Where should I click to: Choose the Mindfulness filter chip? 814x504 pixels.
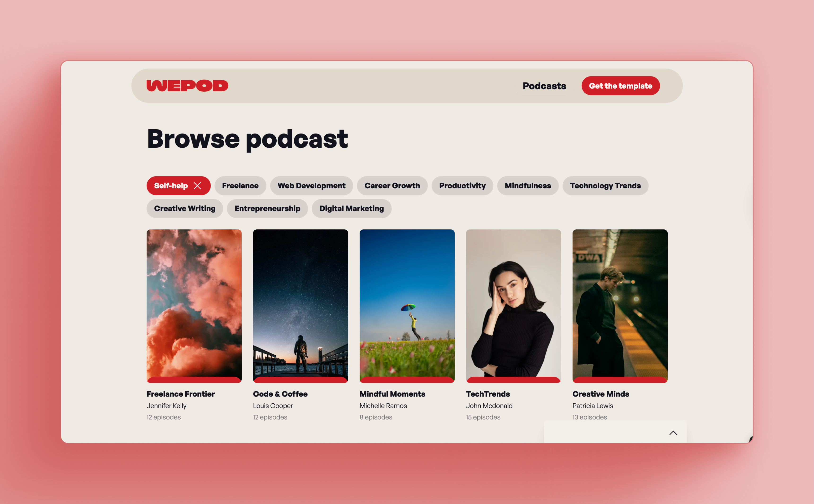click(x=527, y=186)
